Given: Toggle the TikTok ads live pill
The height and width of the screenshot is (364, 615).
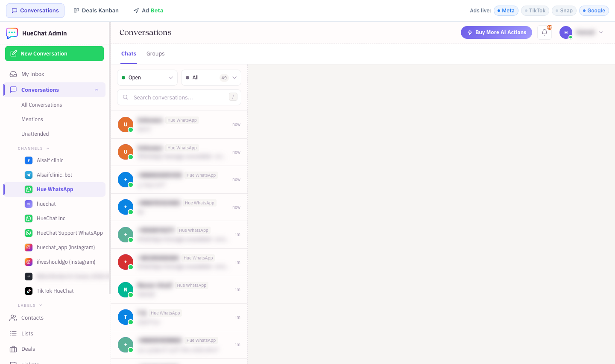Looking at the screenshot, I should pyautogui.click(x=535, y=11).
